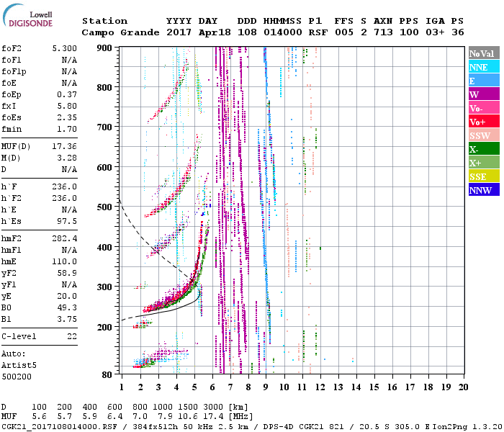
Task: Click the 10 MHz frequency axis label
Action: [284, 387]
